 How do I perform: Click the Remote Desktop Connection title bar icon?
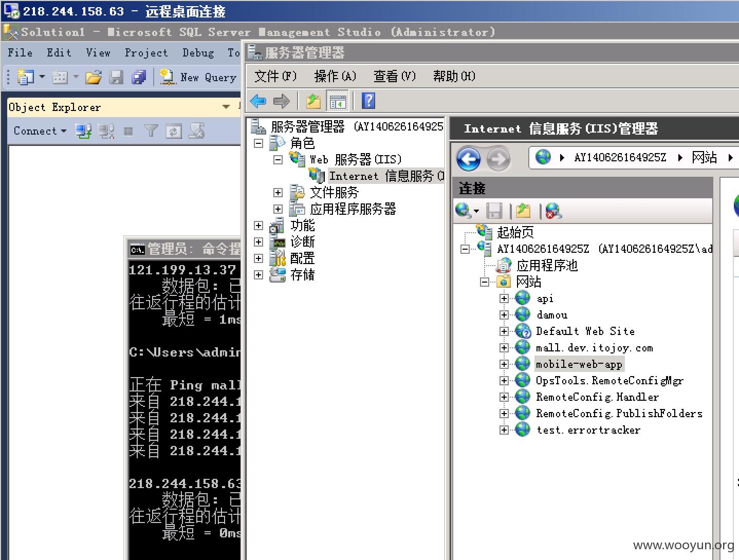click(x=11, y=11)
